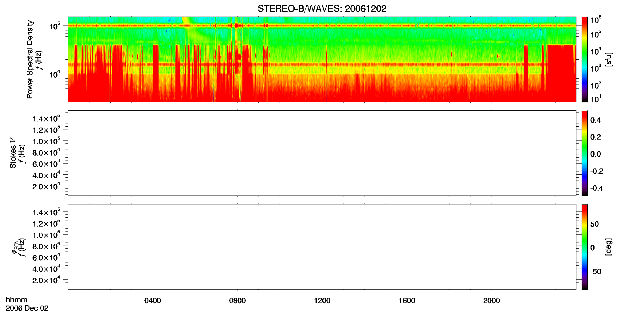Click the Stokes V axis label
The height and width of the screenshot is (332, 644).
pos(13,153)
